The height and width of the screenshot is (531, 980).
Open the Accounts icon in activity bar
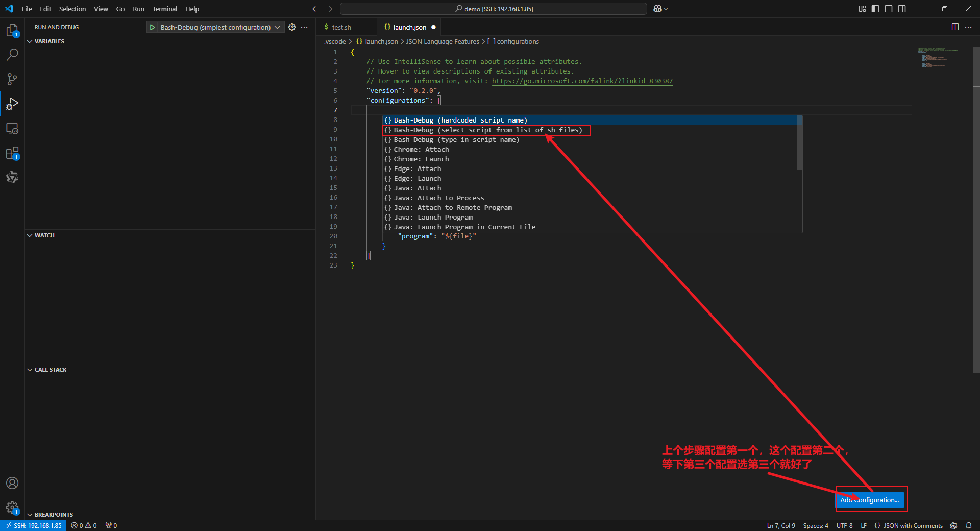coord(12,483)
